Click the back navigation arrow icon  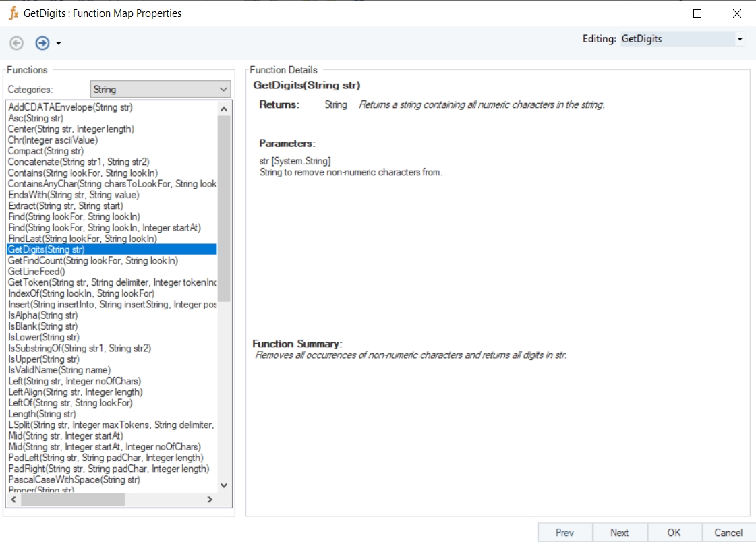pyautogui.click(x=16, y=43)
